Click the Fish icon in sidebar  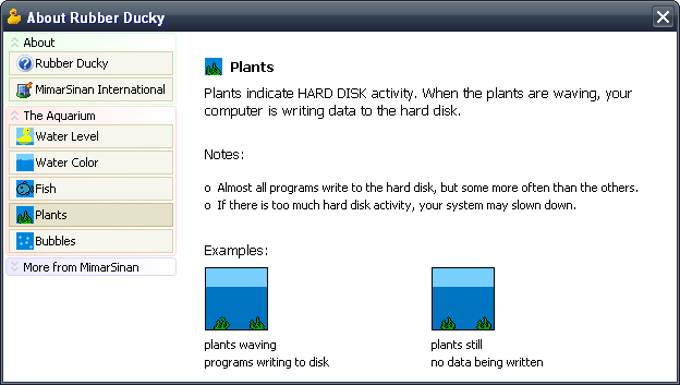point(25,189)
